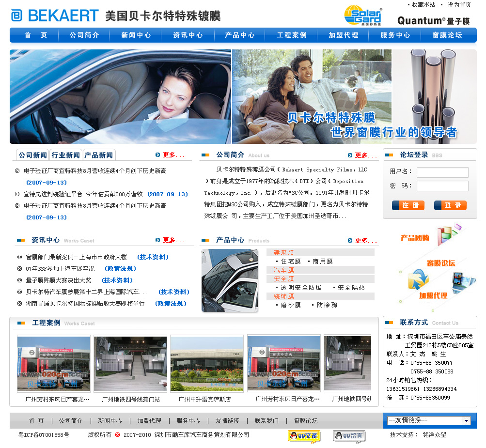This screenshot has height=448, width=486.
Task: Click the 注册 register button
Action: 408,205
